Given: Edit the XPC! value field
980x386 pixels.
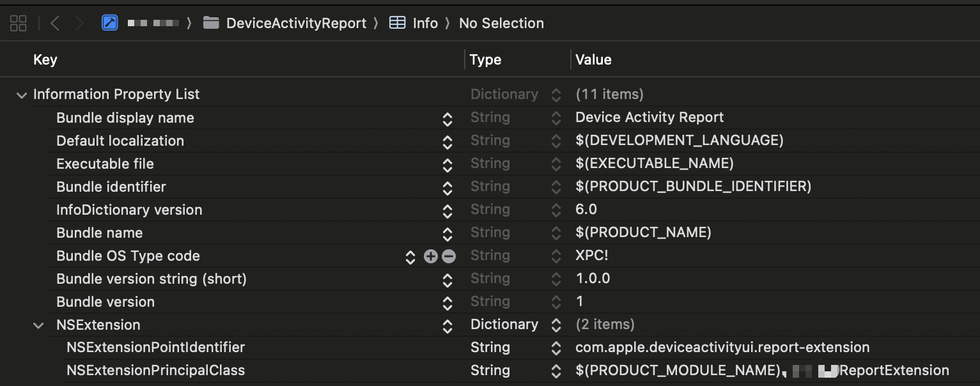Looking at the screenshot, I should (592, 256).
